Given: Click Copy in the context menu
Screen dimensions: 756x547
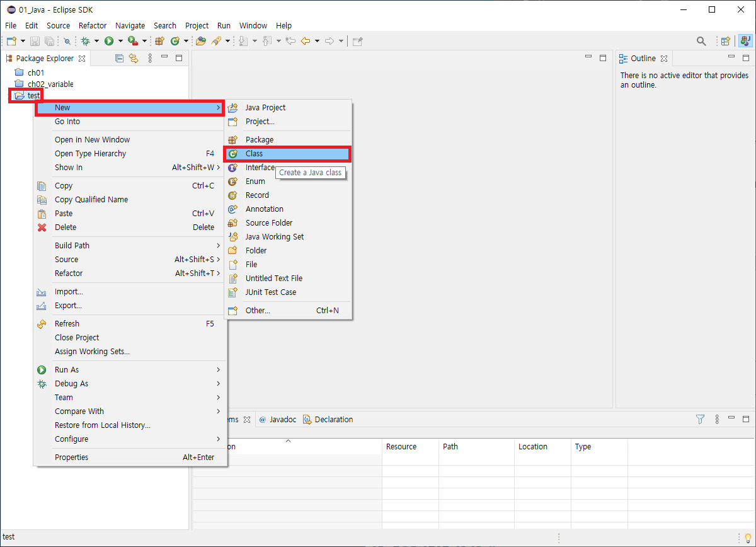Looking at the screenshot, I should [x=130, y=186].
